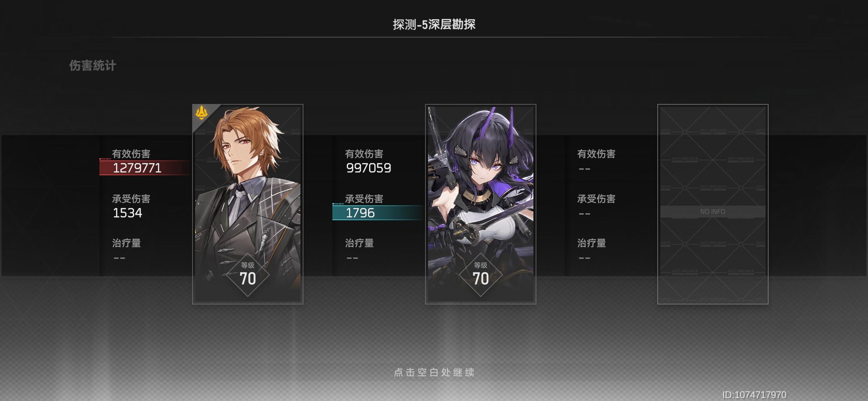The image size is (868, 401).
Task: Click the NO INFO banner text
Action: pyautogui.click(x=713, y=212)
